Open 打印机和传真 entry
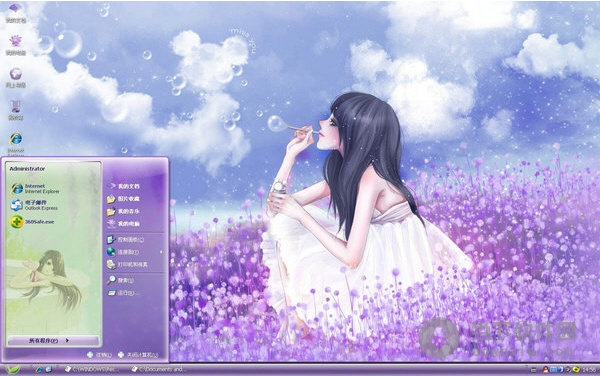 pos(127,264)
